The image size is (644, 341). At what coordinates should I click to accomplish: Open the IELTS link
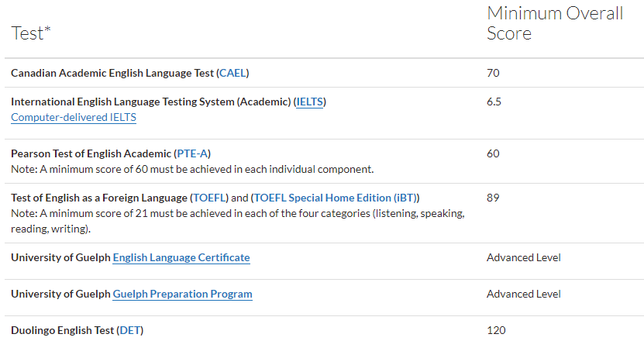[x=310, y=102]
